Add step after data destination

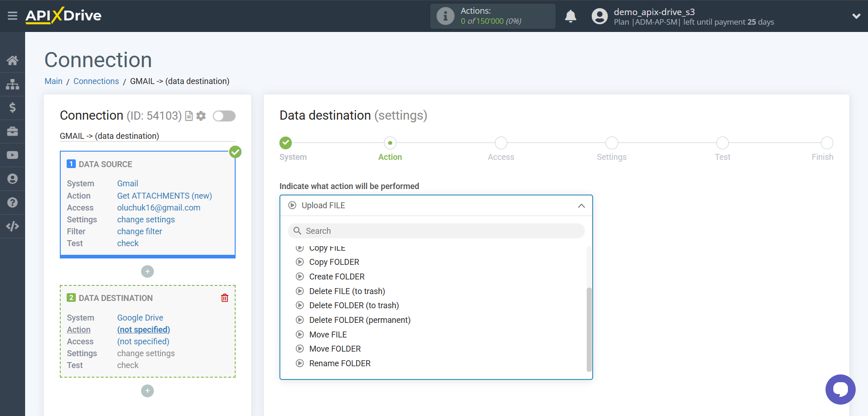coord(147,391)
